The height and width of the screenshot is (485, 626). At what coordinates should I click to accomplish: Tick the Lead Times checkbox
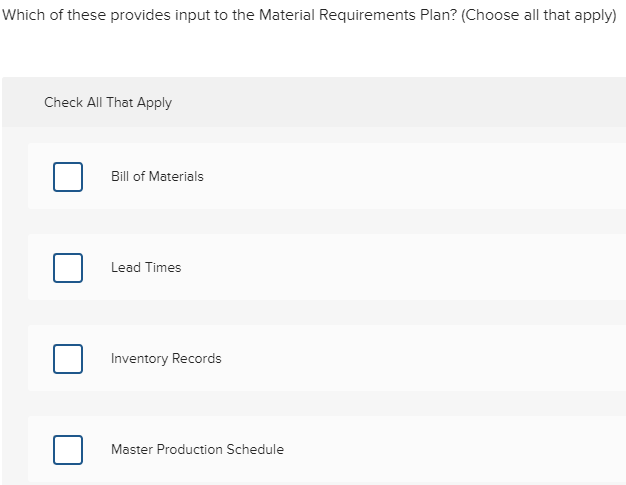(x=68, y=267)
